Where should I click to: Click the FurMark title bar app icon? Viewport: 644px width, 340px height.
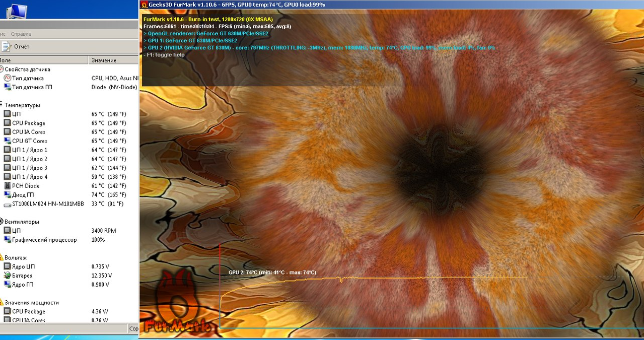(x=145, y=5)
